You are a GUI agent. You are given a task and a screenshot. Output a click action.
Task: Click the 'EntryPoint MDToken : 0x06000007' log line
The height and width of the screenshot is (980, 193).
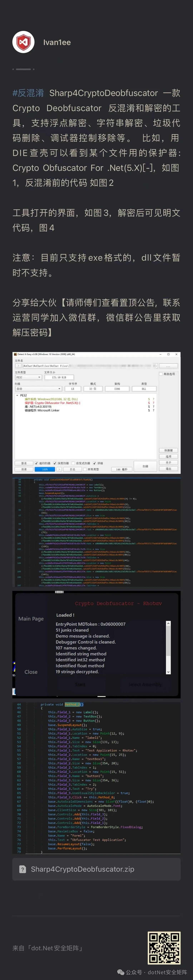pos(90,624)
